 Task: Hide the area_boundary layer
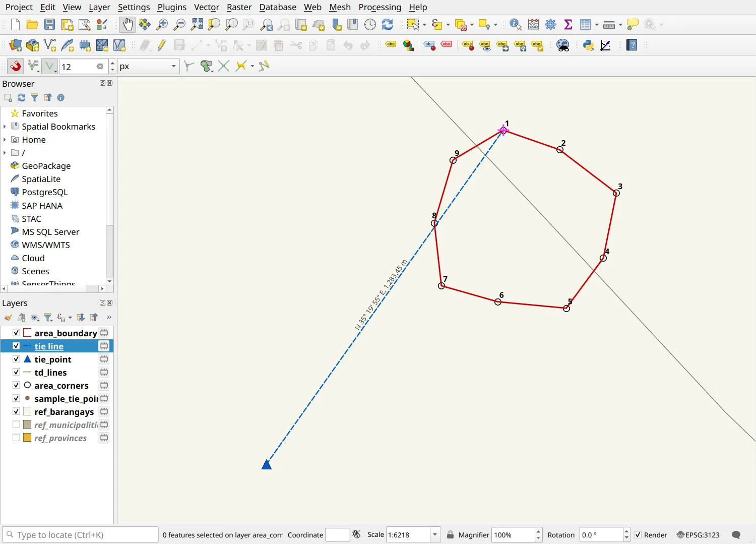(16, 333)
